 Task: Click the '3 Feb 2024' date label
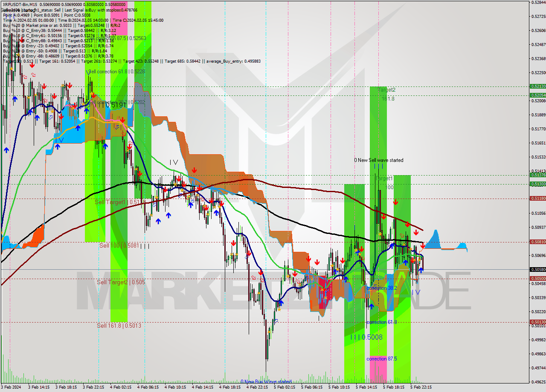click(x=11, y=387)
